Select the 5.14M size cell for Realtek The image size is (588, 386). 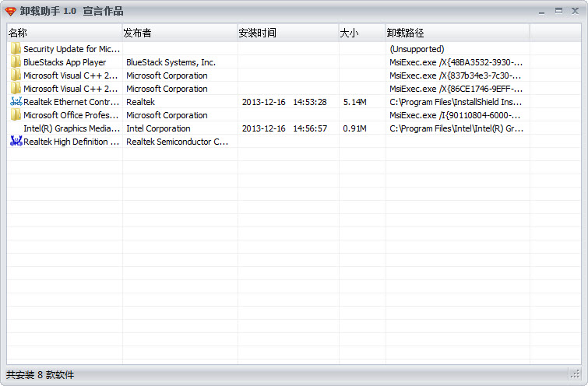pos(355,102)
